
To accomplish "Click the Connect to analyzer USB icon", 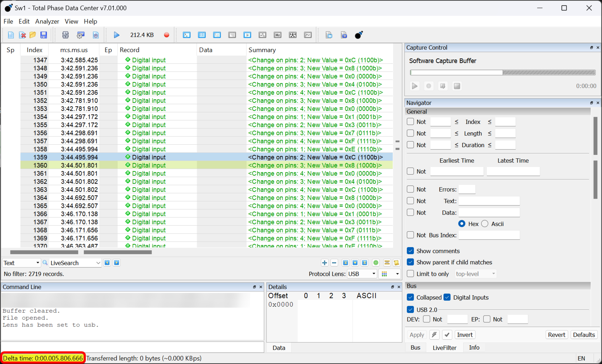I will tap(65, 35).
